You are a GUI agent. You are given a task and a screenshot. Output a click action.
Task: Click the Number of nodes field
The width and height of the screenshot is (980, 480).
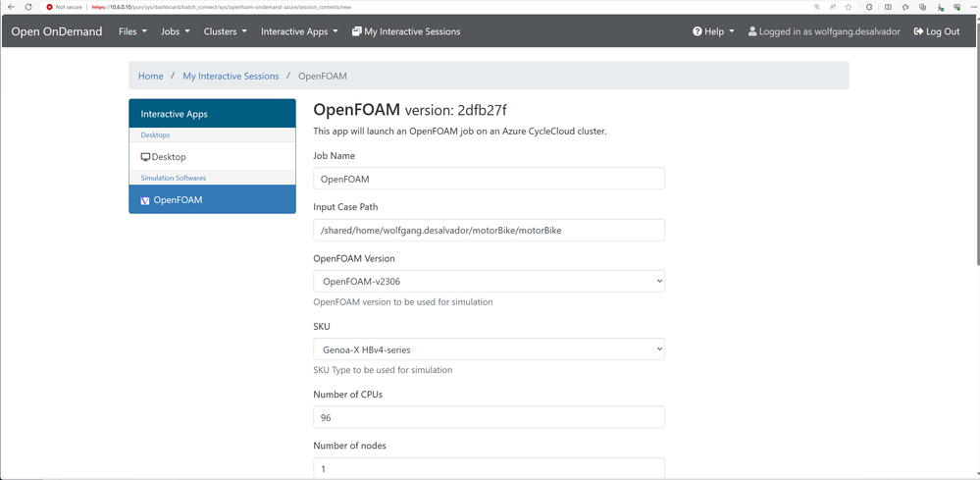click(489, 468)
